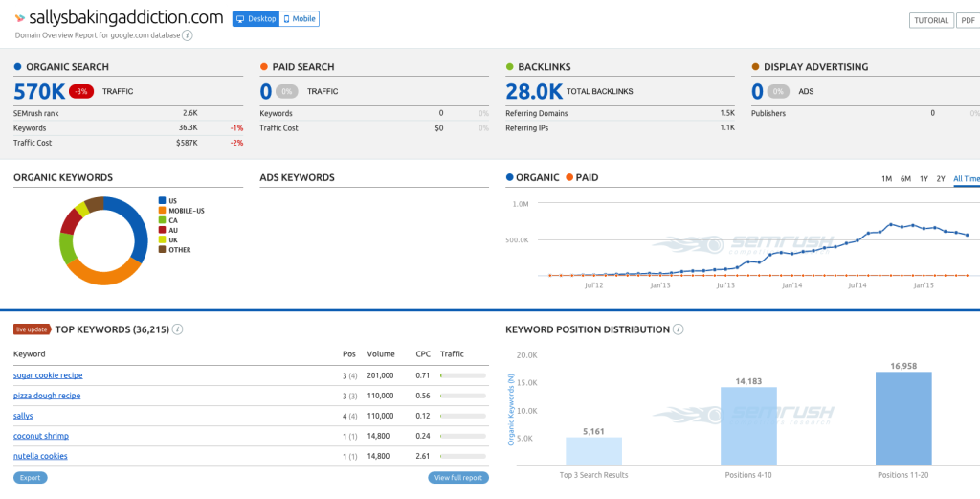The width and height of the screenshot is (980, 499).
Task: Click the Publishers row under Display Advertising
Action: [x=865, y=114]
